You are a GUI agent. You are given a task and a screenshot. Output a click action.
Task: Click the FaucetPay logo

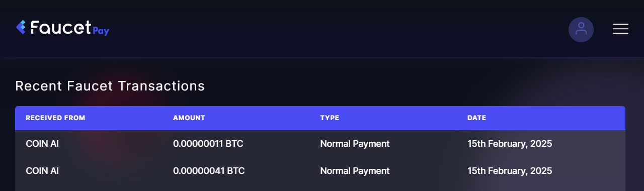[x=63, y=28]
